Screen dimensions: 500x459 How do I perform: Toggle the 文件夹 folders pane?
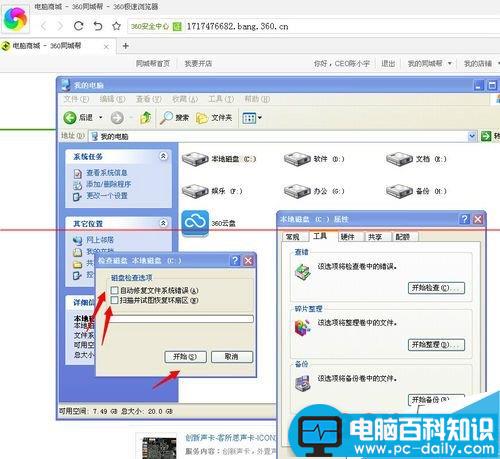(214, 118)
